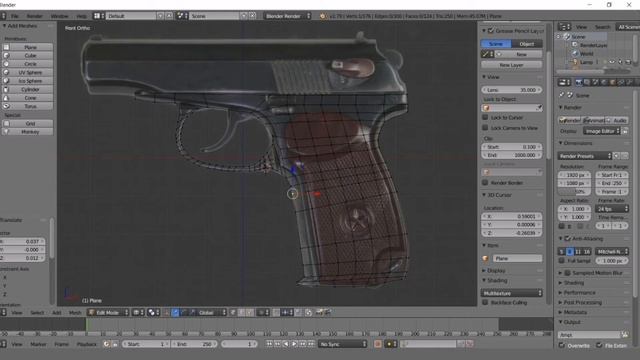Enable Render Border checkbox
Screen dimensions: 640x360
[485, 182]
